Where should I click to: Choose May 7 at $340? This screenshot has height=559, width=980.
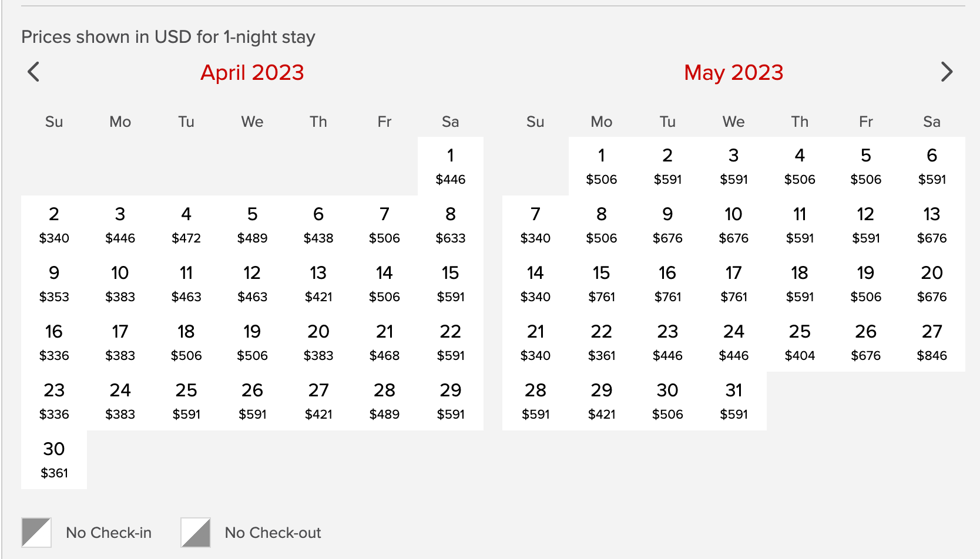[x=535, y=225]
